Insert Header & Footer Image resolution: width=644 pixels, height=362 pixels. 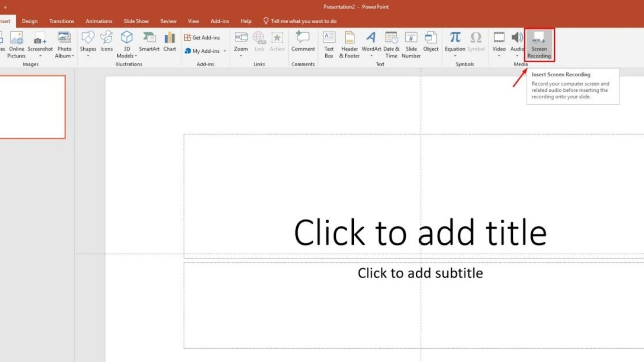pyautogui.click(x=349, y=44)
